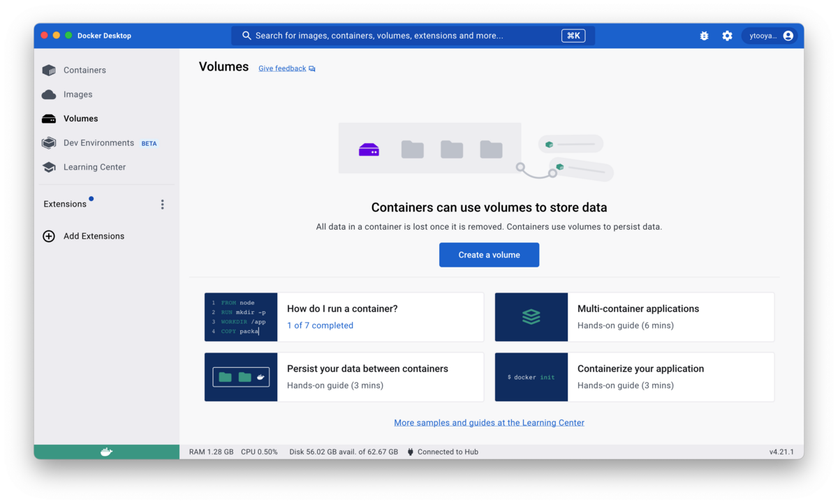Click the Containers sidebar icon
Image resolution: width=838 pixels, height=504 pixels.
(49, 71)
